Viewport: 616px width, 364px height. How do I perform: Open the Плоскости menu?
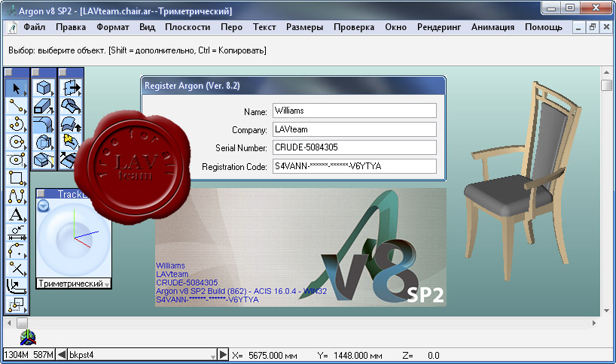tap(188, 27)
